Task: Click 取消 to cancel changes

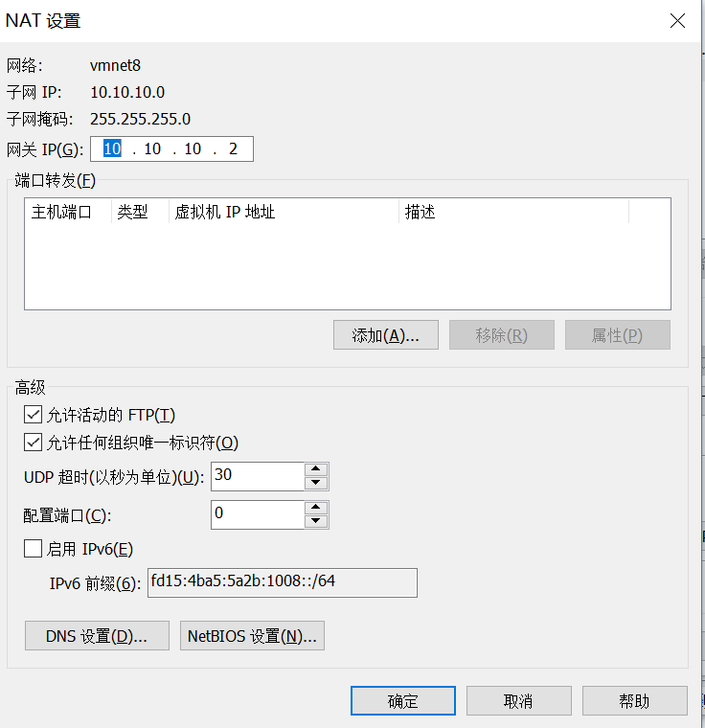Action: point(519,700)
